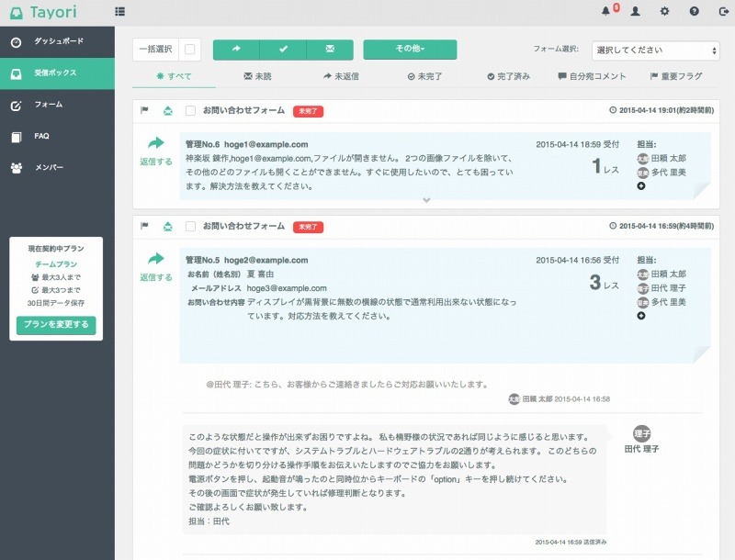Expand first message with the chevron
This screenshot has height=560, width=735.
[425, 199]
